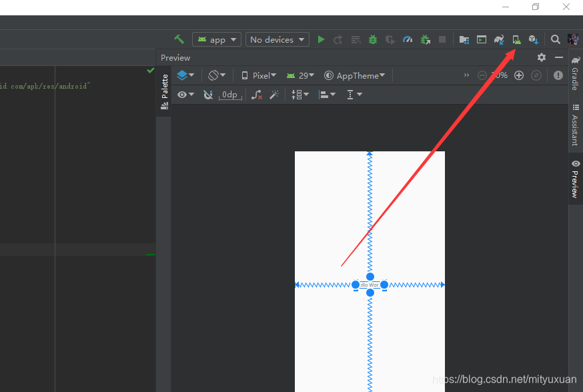The height and width of the screenshot is (392, 583).
Task: Toggle Autoconnect with the magnet icon
Action: pyautogui.click(x=208, y=94)
